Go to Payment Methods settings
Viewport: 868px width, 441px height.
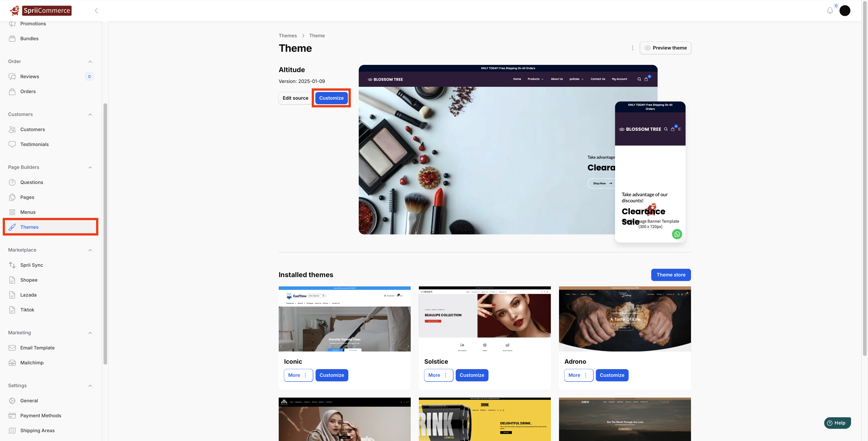[x=40, y=415]
